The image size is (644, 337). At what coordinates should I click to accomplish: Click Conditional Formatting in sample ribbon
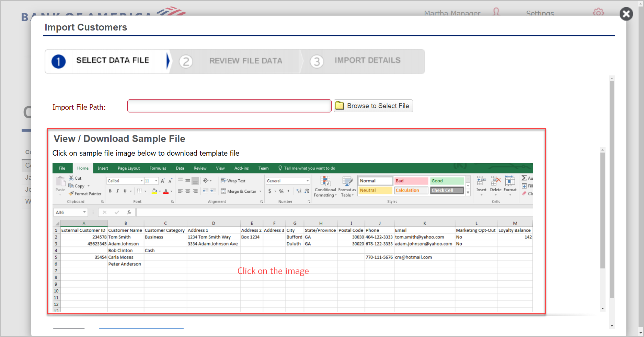[x=325, y=186]
